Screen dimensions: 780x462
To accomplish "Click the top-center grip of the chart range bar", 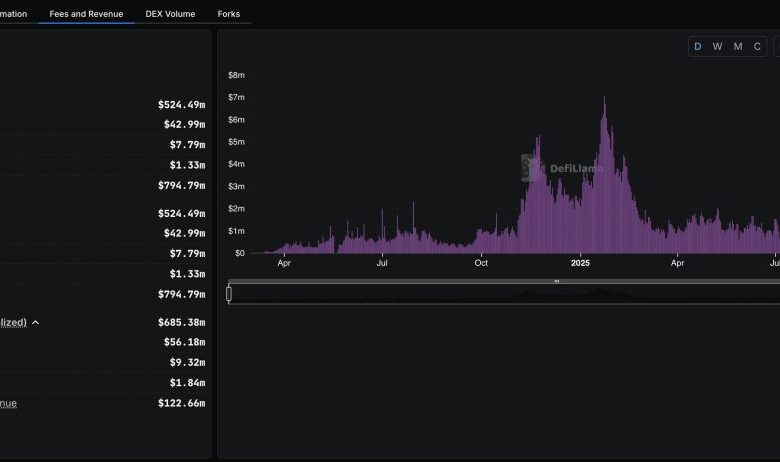I will (x=557, y=281).
